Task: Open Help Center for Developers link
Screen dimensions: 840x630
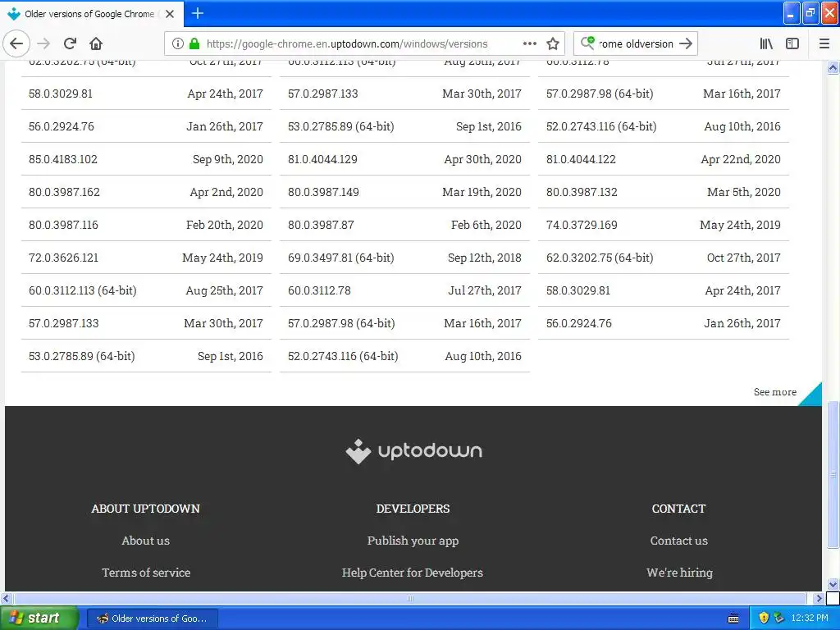Action: click(x=413, y=573)
